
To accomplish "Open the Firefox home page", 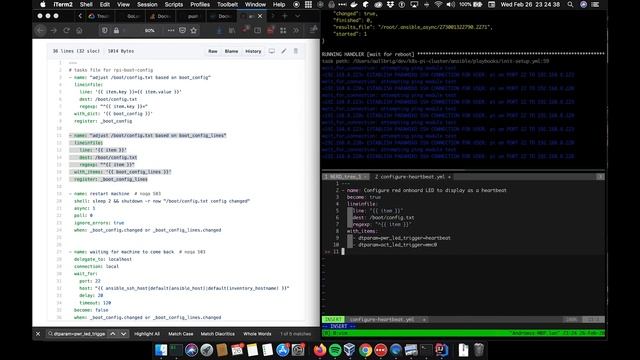I will tap(79, 31).
